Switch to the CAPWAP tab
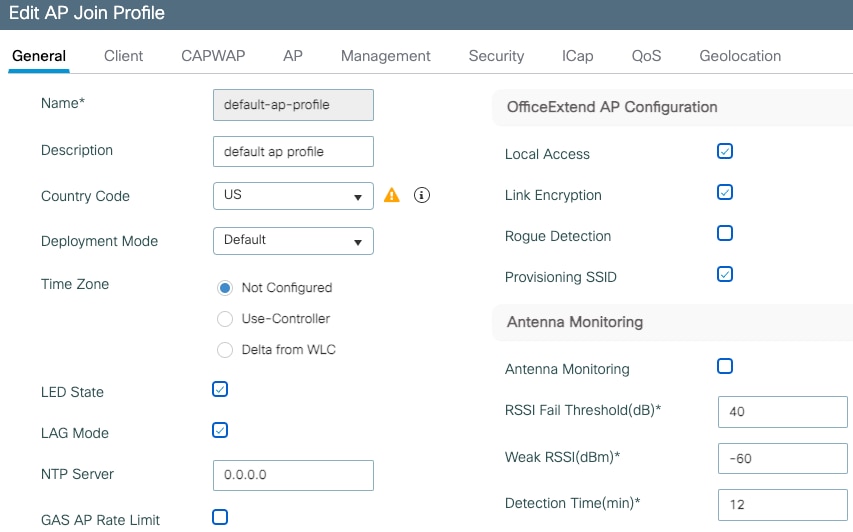 pos(213,56)
